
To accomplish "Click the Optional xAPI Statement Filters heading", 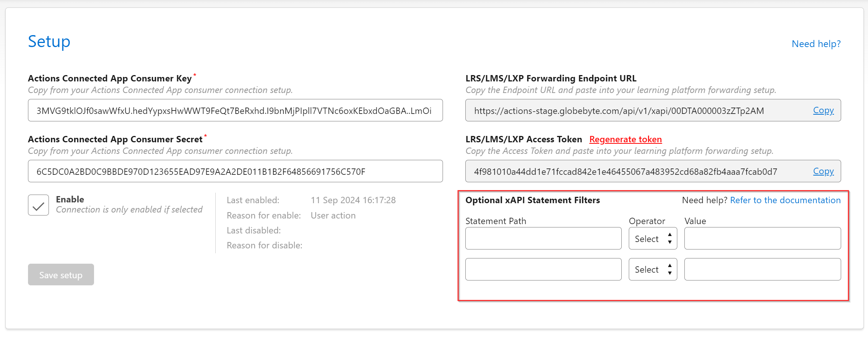I will 533,200.
